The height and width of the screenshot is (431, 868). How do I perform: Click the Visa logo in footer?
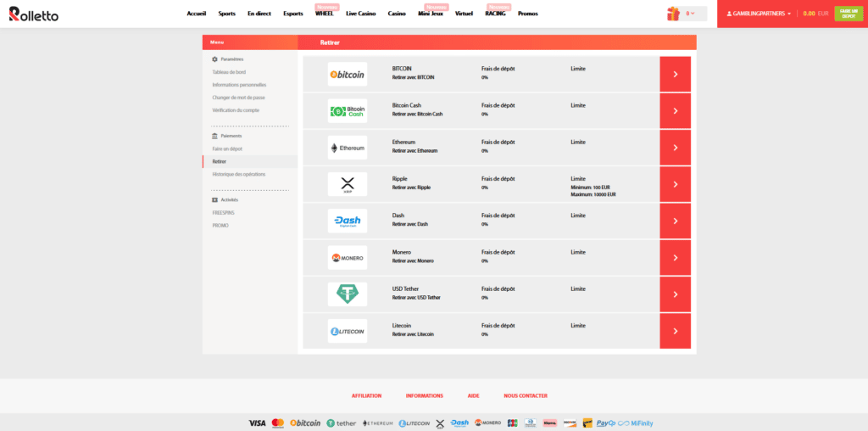pos(257,423)
